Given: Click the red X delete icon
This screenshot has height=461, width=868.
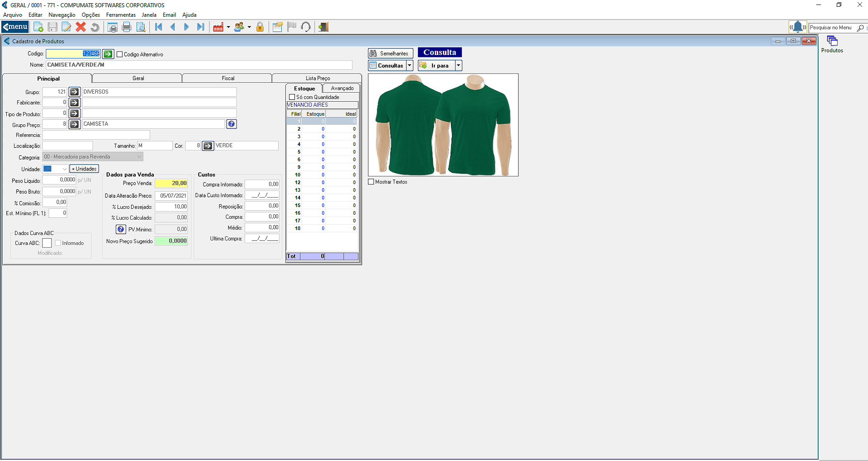Looking at the screenshot, I should [81, 27].
